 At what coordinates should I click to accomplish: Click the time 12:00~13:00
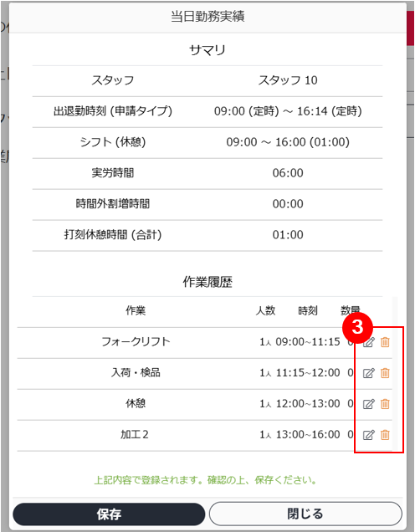[308, 403]
